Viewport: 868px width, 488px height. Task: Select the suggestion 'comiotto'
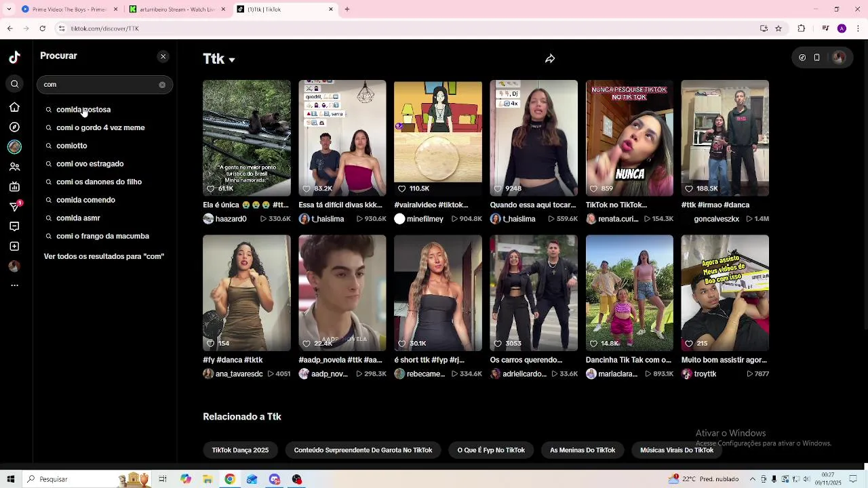point(72,146)
